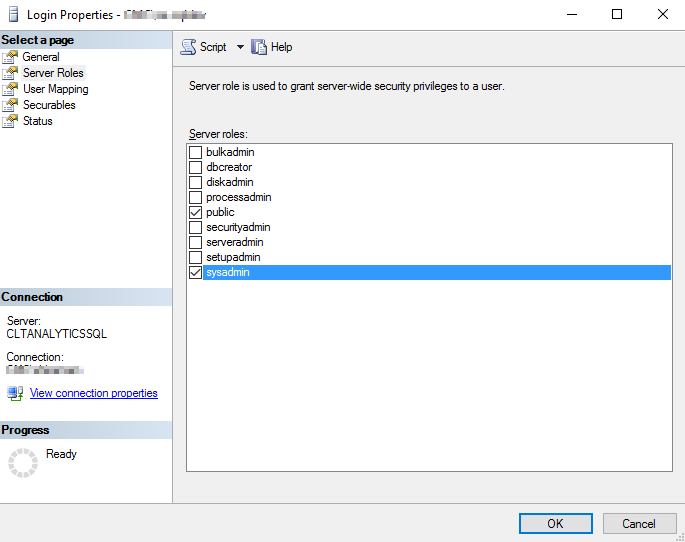Click the Progress section header
Image resolution: width=685 pixels, height=542 pixels.
pos(86,430)
